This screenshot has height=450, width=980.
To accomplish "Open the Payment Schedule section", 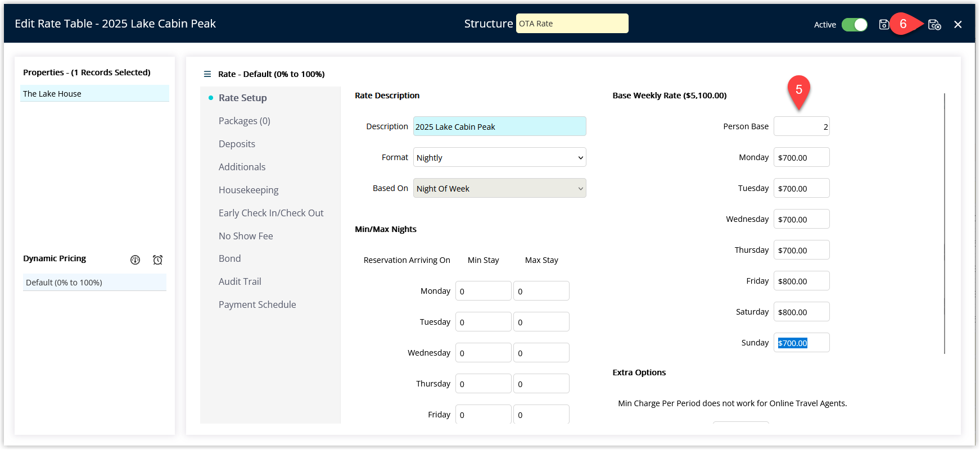I will point(257,304).
